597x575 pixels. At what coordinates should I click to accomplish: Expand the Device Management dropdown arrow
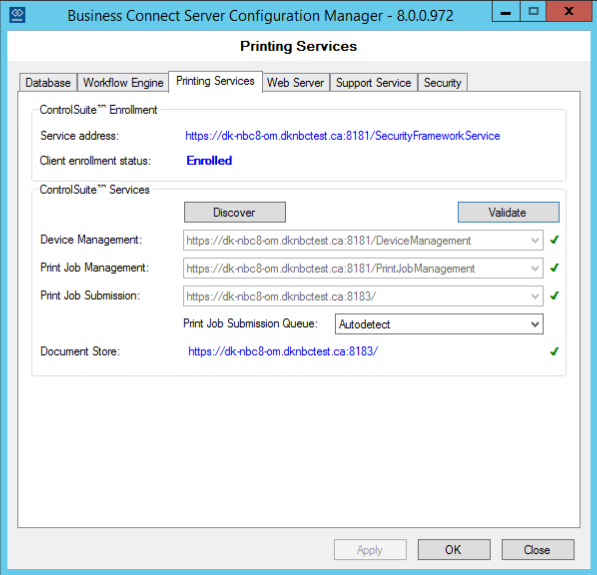(535, 240)
